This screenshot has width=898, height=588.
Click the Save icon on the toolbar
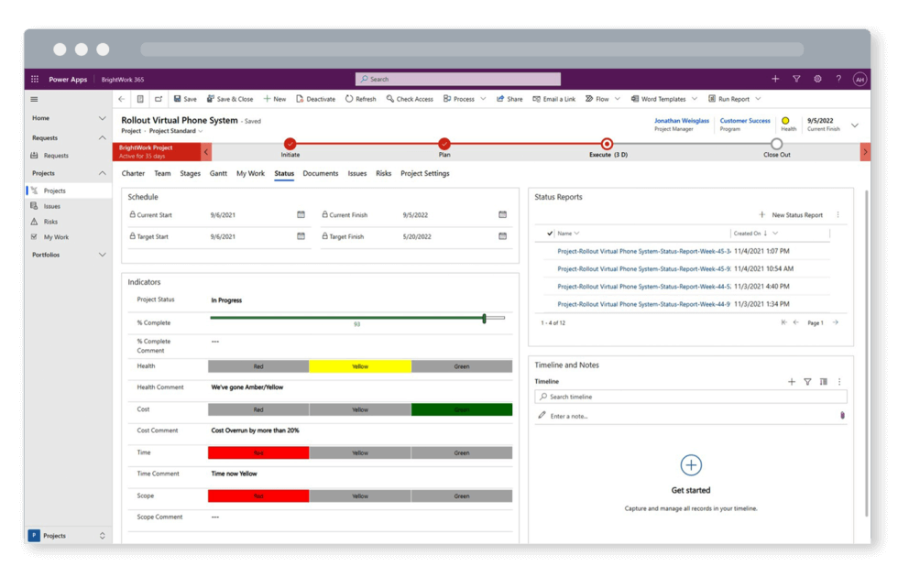178,98
